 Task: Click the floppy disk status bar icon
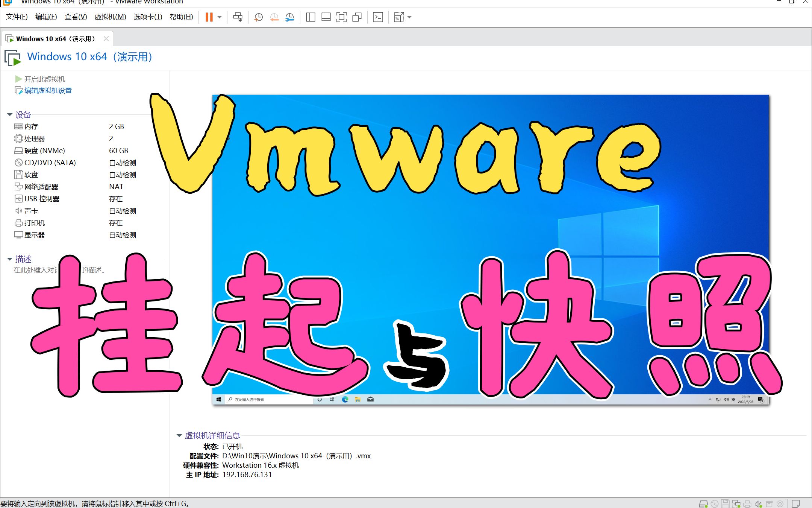726,503
